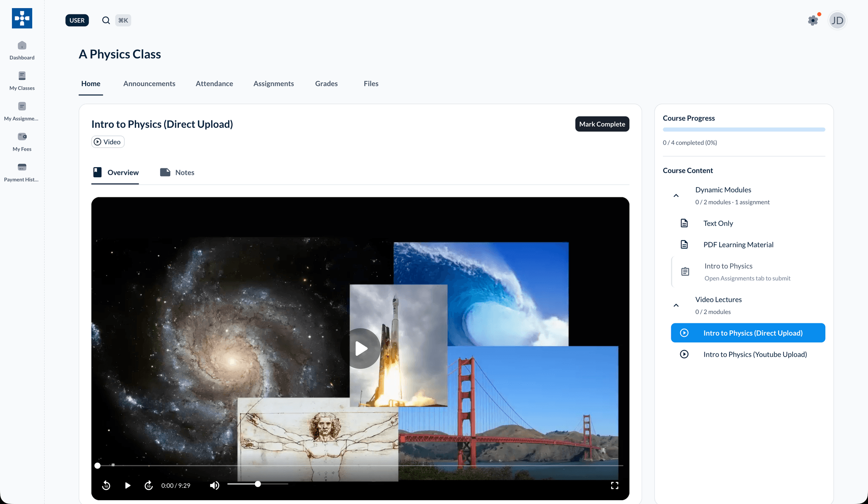Open My Classes in the sidebar
Viewport: 868px width, 504px height.
pyautogui.click(x=22, y=81)
